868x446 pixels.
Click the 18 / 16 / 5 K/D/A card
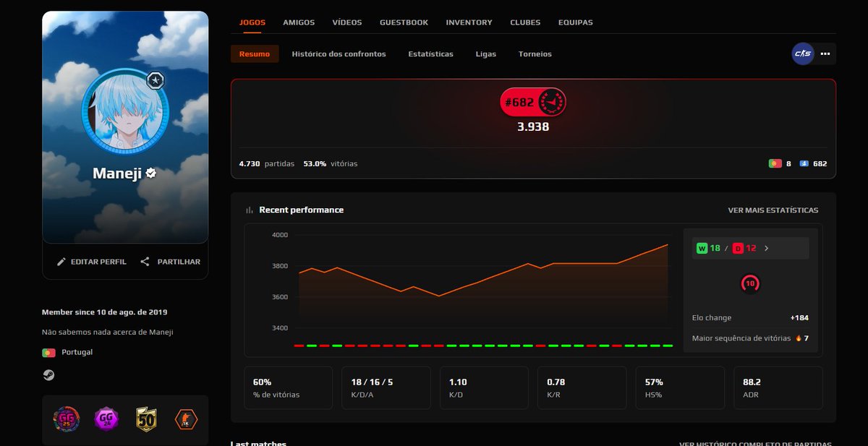click(386, 387)
